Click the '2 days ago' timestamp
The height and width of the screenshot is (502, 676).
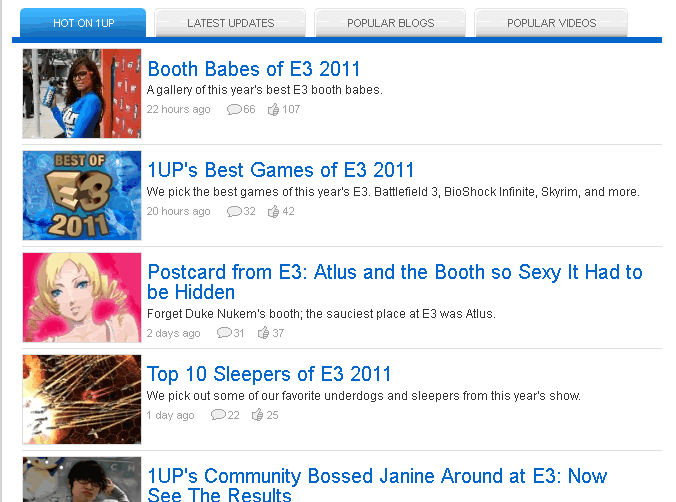coord(173,333)
